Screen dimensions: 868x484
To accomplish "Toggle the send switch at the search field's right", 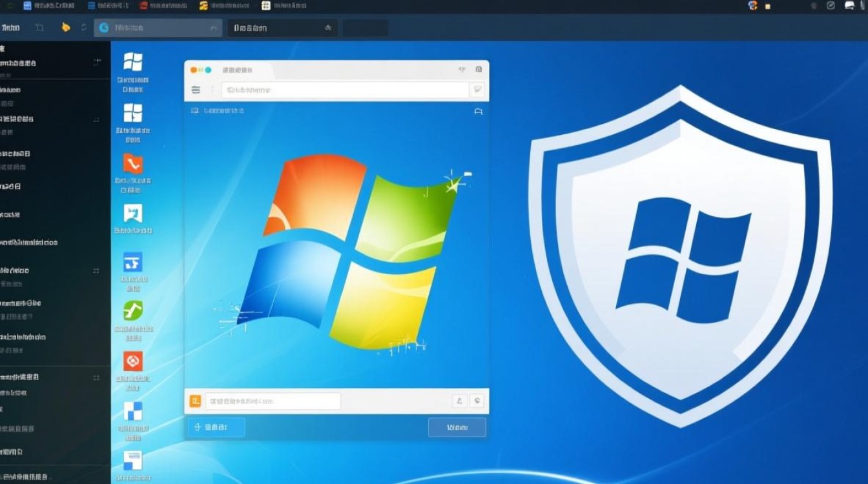I will point(477,90).
